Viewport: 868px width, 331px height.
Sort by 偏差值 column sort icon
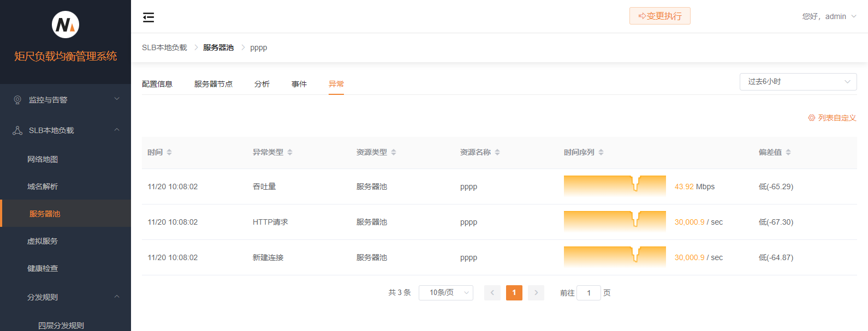tap(788, 152)
